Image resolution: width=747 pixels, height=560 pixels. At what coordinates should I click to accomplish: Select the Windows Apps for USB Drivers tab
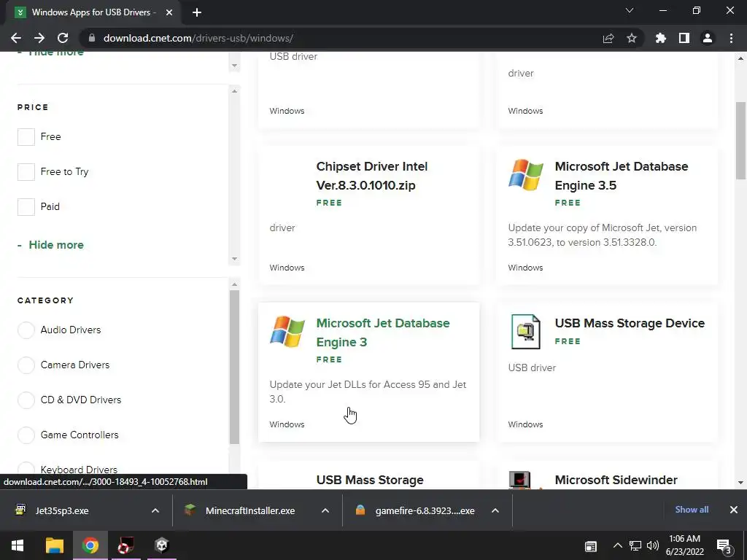pos(93,12)
